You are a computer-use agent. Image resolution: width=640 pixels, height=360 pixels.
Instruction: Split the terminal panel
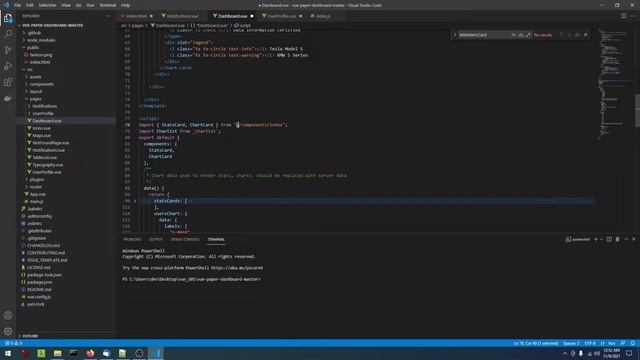point(609,239)
